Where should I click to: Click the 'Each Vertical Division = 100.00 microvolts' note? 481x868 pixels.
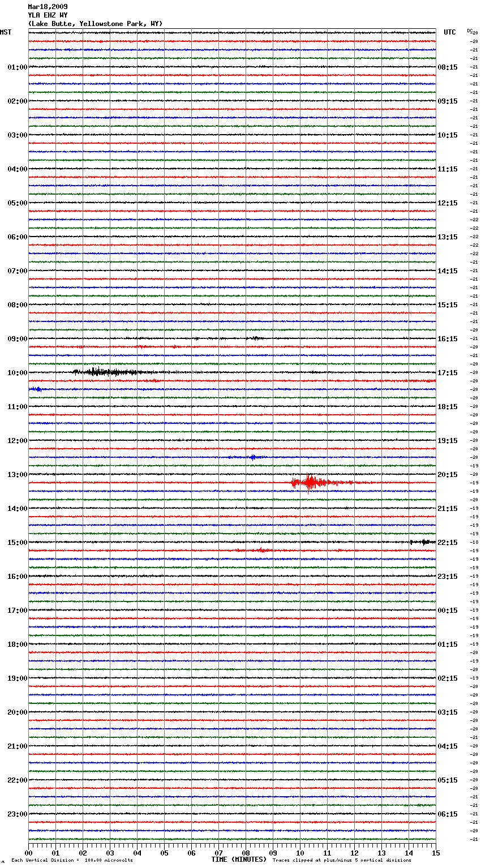click(72, 861)
